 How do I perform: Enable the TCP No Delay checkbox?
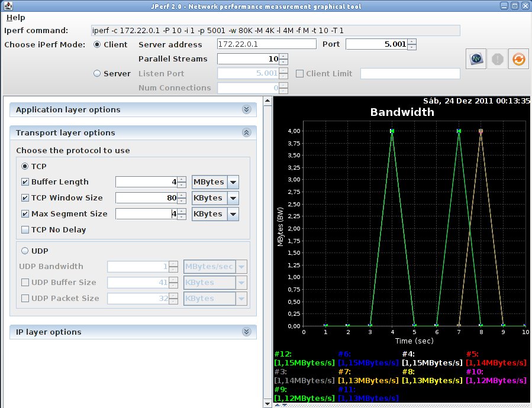(25, 229)
